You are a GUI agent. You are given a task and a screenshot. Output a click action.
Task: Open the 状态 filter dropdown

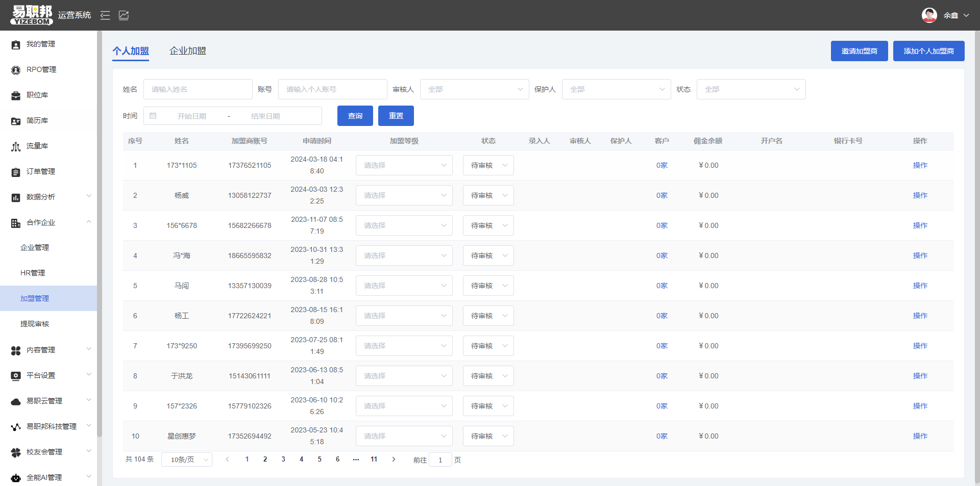click(x=751, y=89)
